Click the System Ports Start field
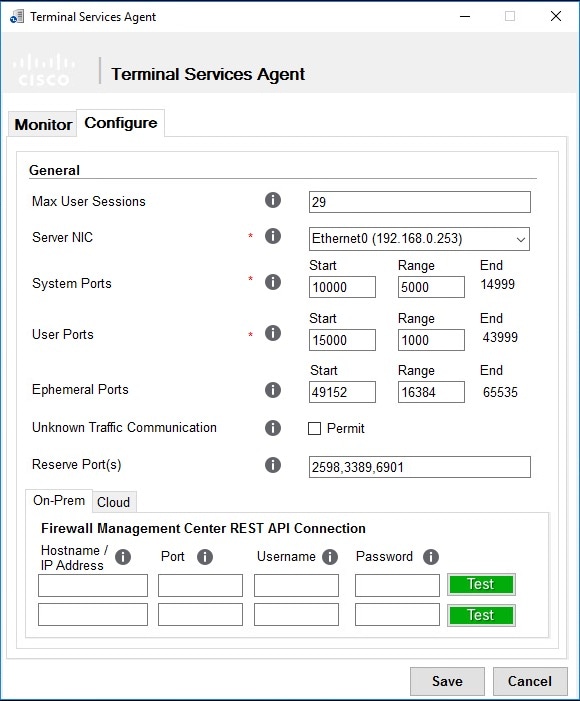 342,287
